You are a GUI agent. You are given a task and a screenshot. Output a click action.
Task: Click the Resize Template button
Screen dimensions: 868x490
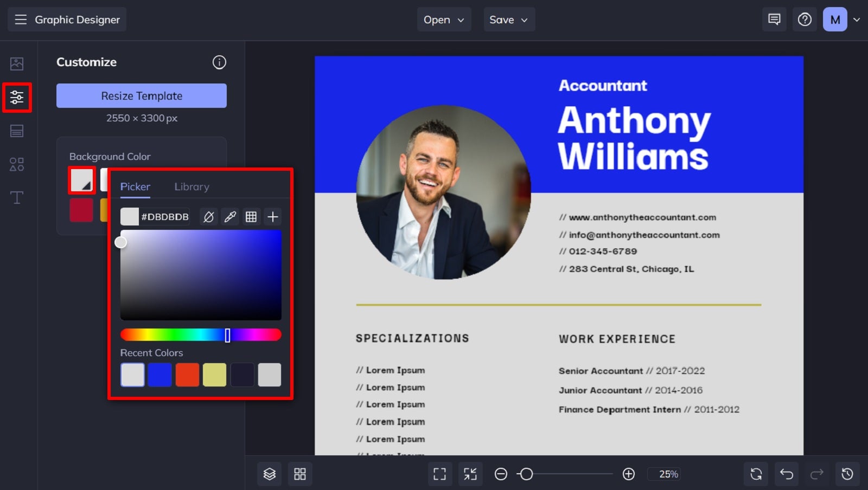[141, 95]
